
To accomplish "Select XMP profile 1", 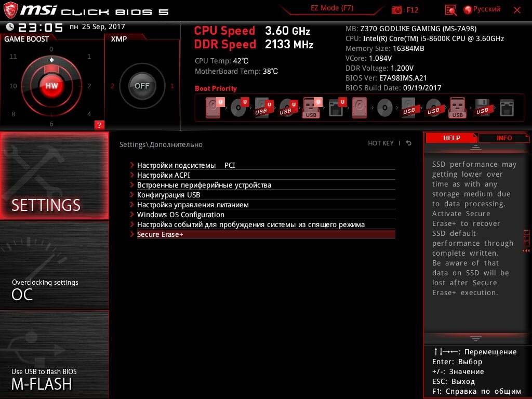I will pyautogui.click(x=172, y=86).
